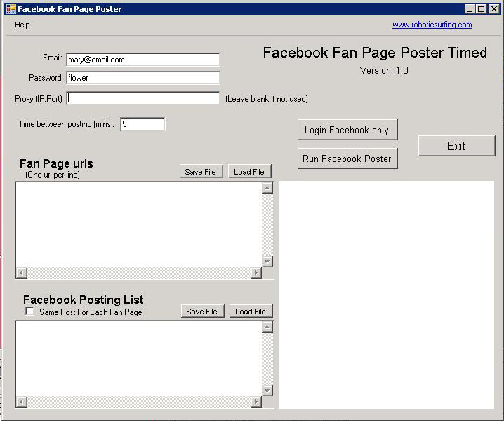Click the Version: 1.0 text
Viewport: 504px width, 421px height.
coord(384,70)
